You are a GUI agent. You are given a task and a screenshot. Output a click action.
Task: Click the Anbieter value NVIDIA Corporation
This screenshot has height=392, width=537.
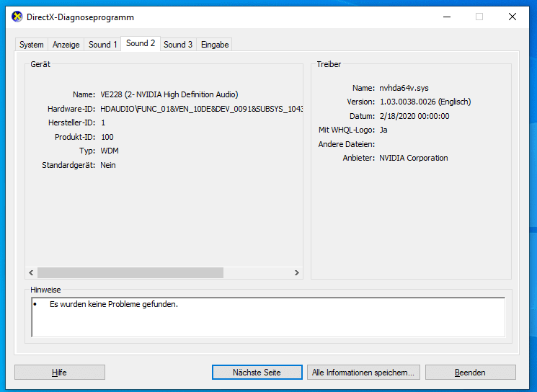tap(413, 158)
